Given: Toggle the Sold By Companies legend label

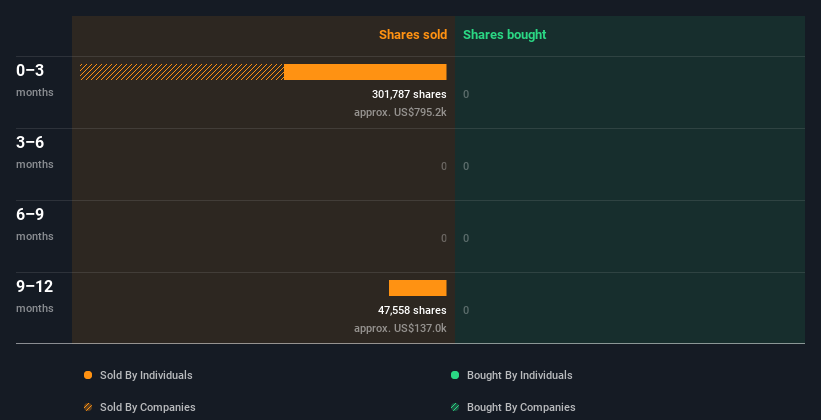Looking at the screenshot, I should click(x=147, y=407).
